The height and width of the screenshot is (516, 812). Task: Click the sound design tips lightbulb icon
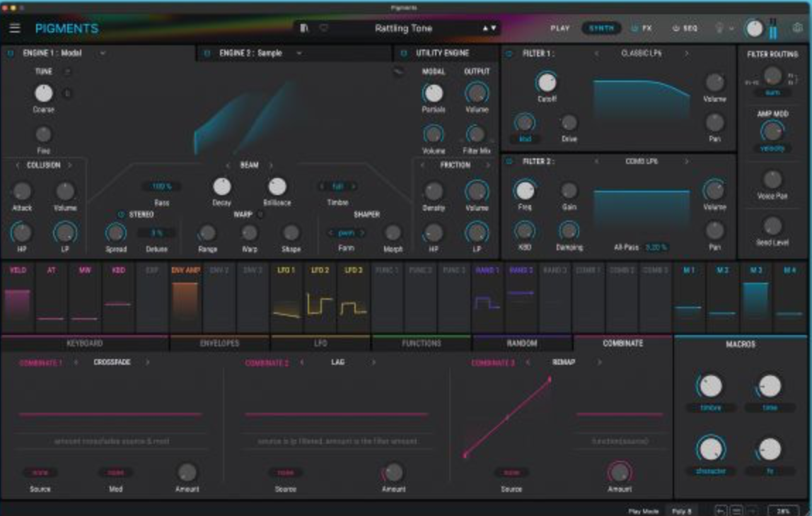click(x=719, y=28)
